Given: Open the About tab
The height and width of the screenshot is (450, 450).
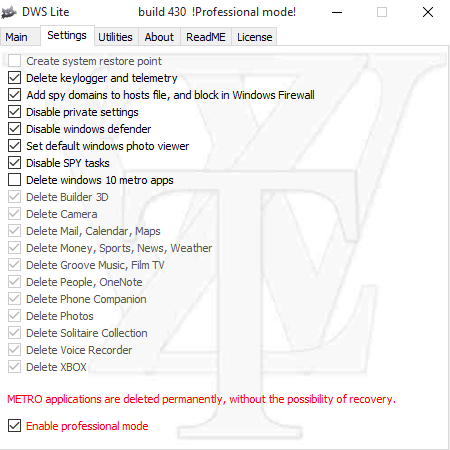Looking at the screenshot, I should (159, 37).
